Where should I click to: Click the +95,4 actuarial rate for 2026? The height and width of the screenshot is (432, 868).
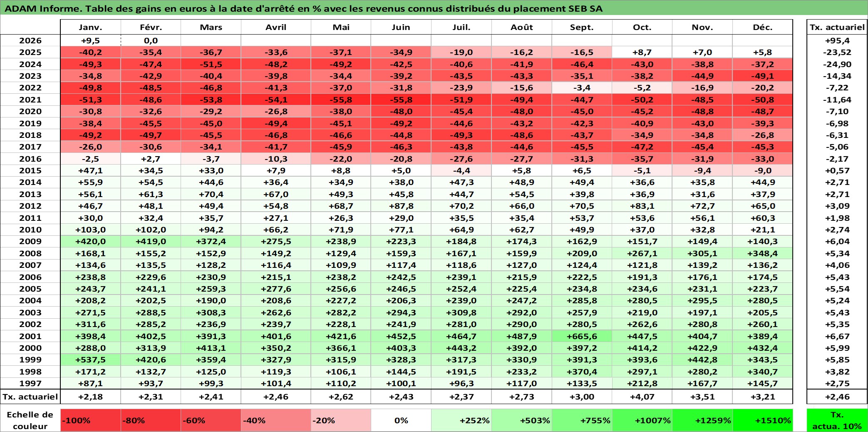pyautogui.click(x=837, y=40)
